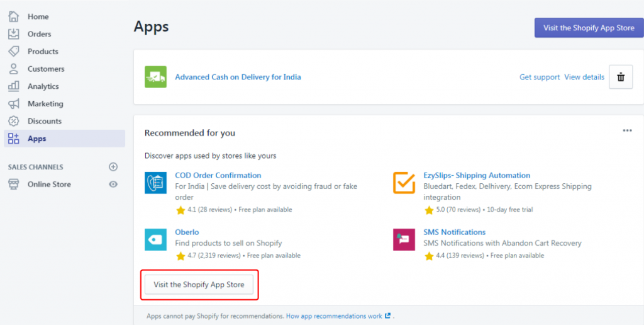Viewport: 644px width, 325px height.
Task: Click the COD Order Confirmation app icon
Action: (x=156, y=183)
